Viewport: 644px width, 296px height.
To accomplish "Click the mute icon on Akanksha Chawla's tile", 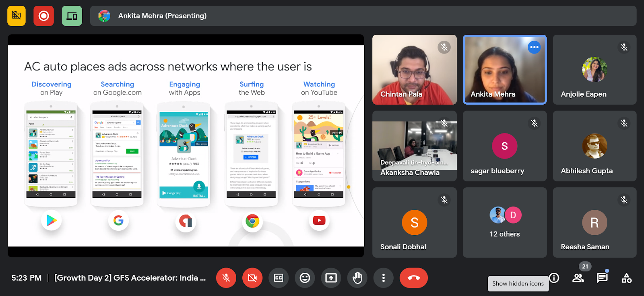I will [444, 123].
